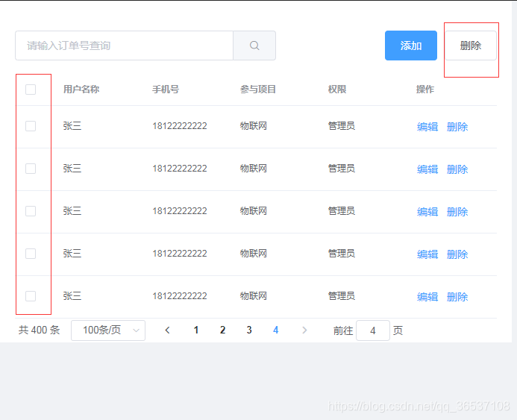Select page 2 in pagination
Viewport: 517px width, 420px height.
[x=222, y=330]
